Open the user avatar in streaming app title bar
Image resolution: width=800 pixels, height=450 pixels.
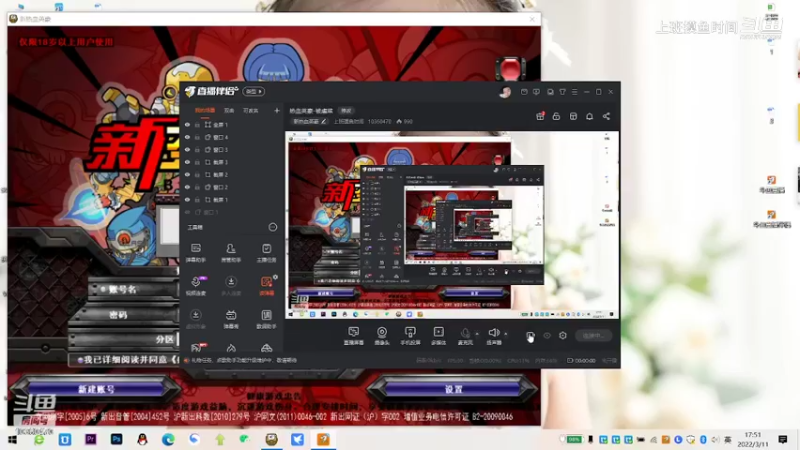point(505,92)
